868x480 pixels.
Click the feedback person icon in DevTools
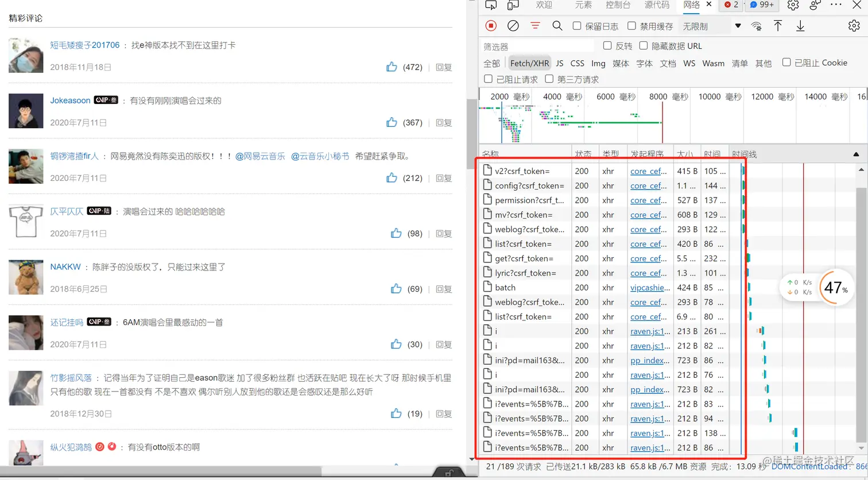point(815,5)
